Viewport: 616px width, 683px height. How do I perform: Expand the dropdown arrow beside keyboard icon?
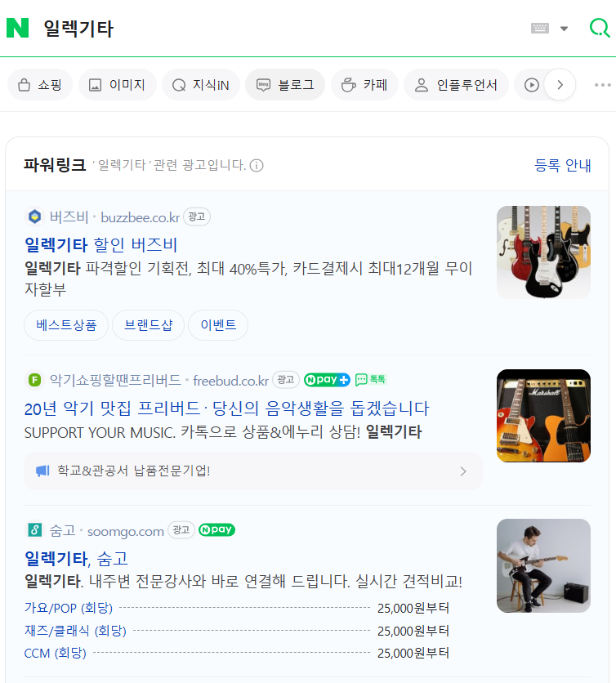pyautogui.click(x=565, y=29)
